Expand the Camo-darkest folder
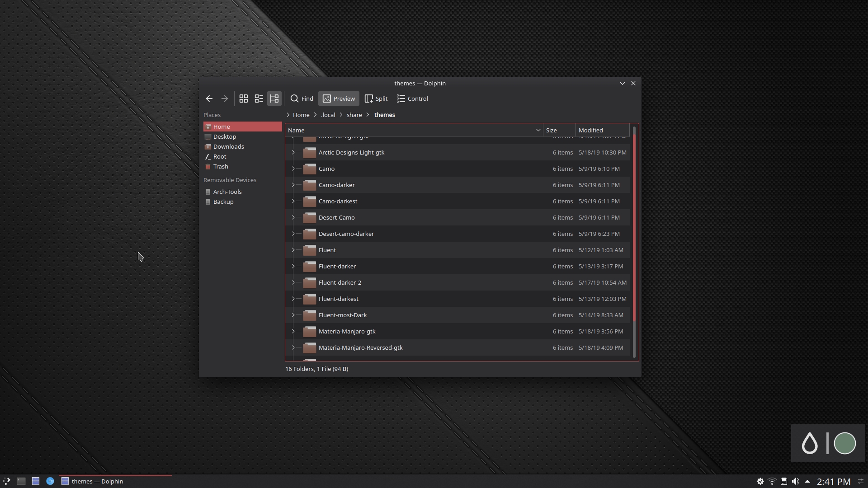The width and height of the screenshot is (868, 488). point(293,201)
